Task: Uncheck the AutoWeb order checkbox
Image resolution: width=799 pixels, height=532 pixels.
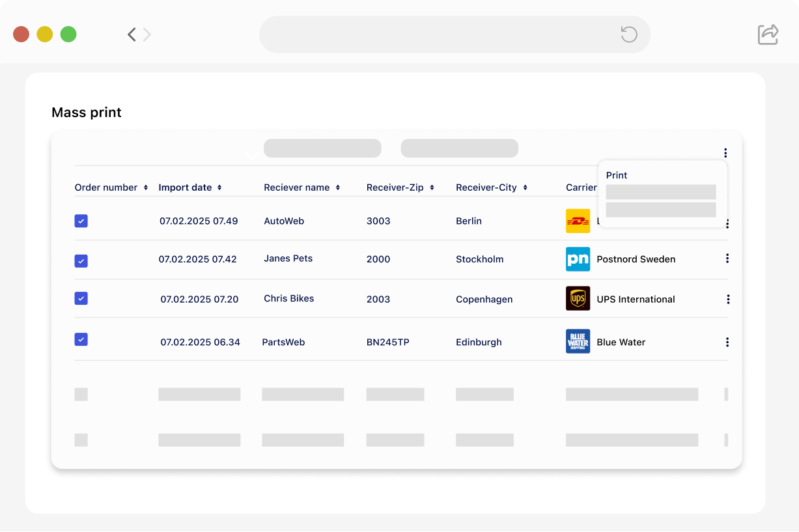Action: click(x=81, y=221)
